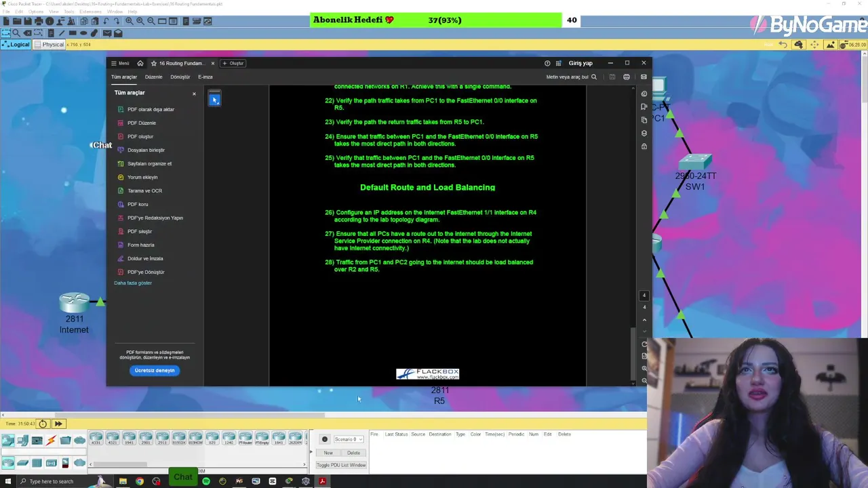This screenshot has width=868, height=488.
Task: Select the PDF'ye Dönüştür tool
Action: pyautogui.click(x=141, y=272)
